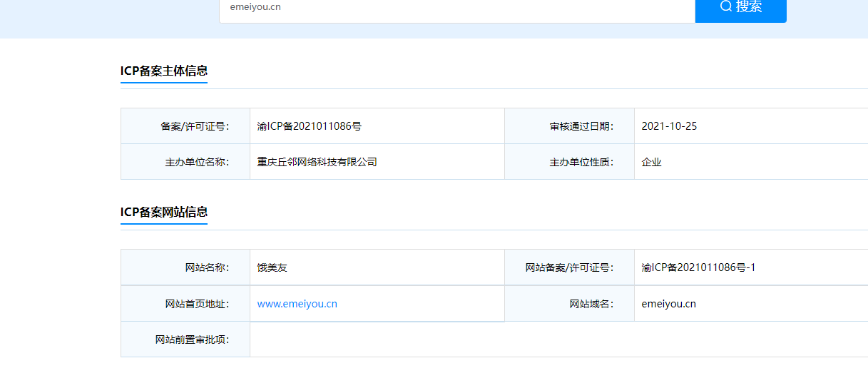This screenshot has width=868, height=378.
Task: Click the 主办单位名称 label
Action: tap(197, 162)
